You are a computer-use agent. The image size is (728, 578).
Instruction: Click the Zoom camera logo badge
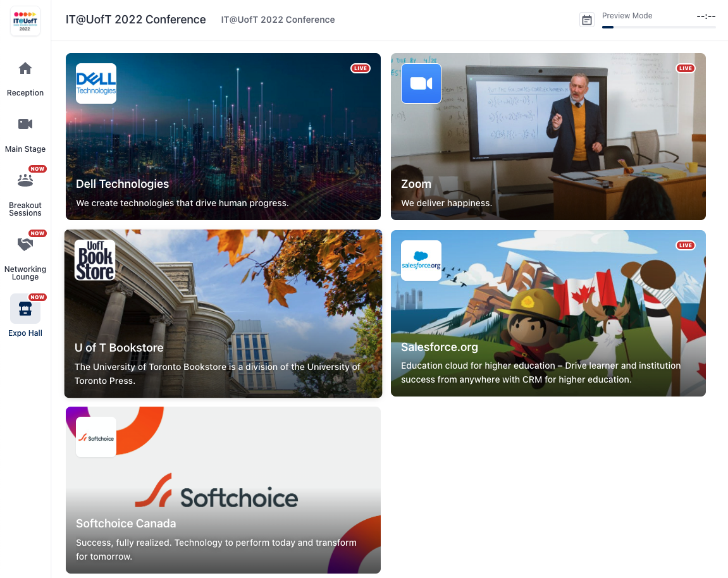421,83
